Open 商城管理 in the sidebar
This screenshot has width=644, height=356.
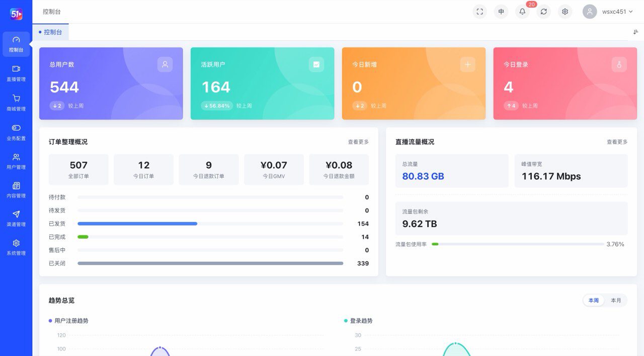tap(16, 103)
